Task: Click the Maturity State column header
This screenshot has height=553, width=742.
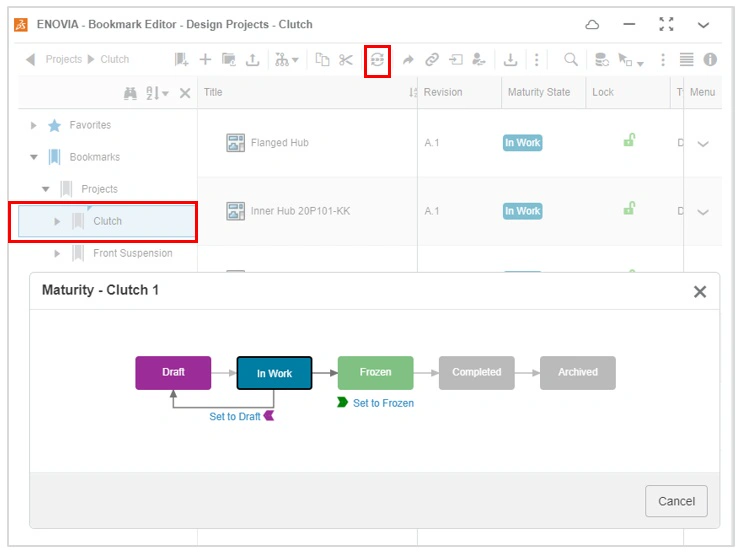Action: tap(539, 92)
